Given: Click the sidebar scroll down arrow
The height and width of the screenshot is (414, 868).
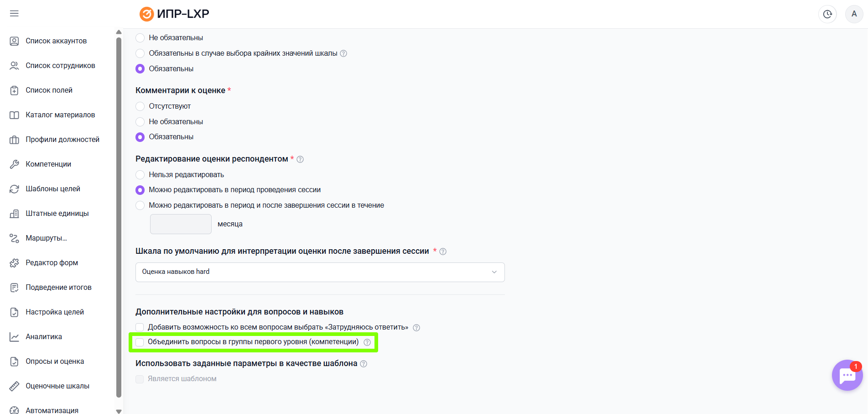Looking at the screenshot, I should tap(119, 411).
